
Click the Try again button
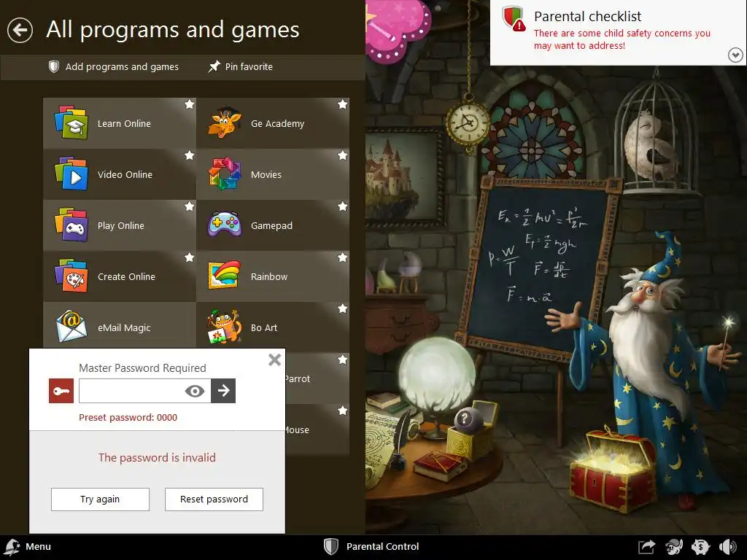pos(100,499)
